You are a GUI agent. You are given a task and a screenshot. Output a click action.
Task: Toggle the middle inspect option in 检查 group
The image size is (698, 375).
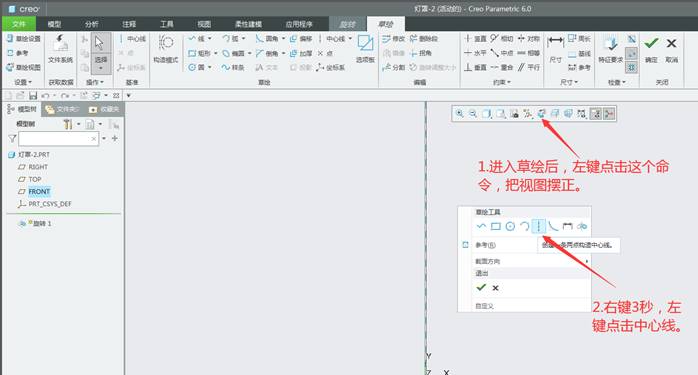point(632,54)
